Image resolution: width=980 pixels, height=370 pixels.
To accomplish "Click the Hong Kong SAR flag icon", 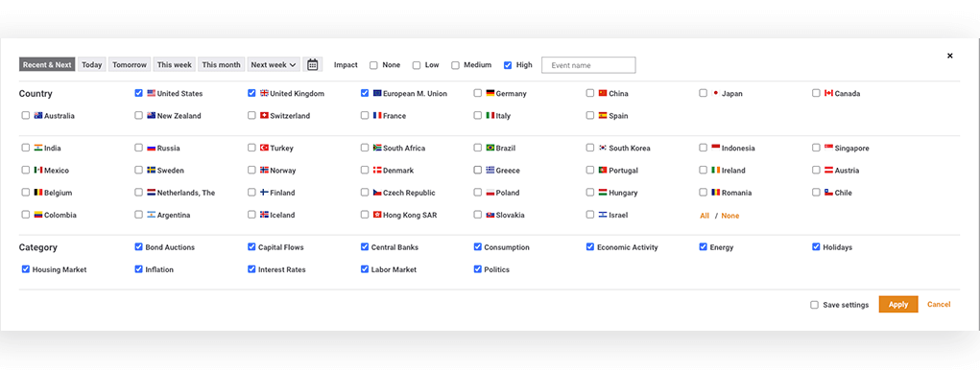I will [x=377, y=215].
